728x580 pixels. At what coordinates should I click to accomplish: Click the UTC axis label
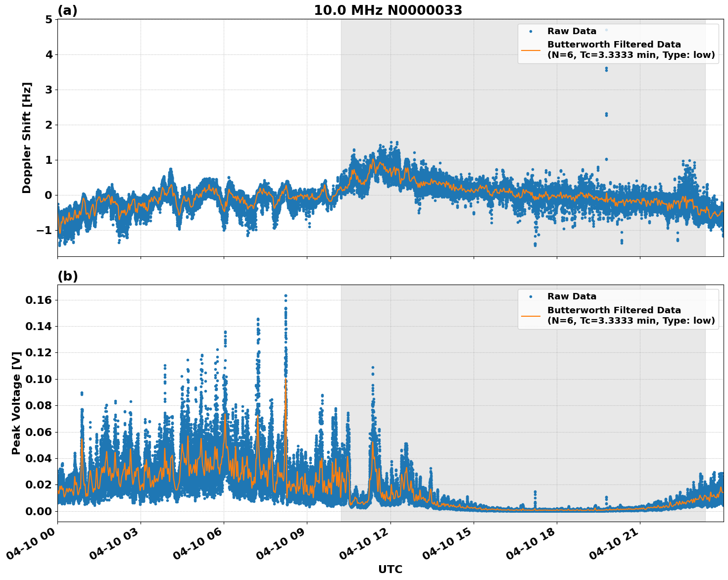coord(390,570)
